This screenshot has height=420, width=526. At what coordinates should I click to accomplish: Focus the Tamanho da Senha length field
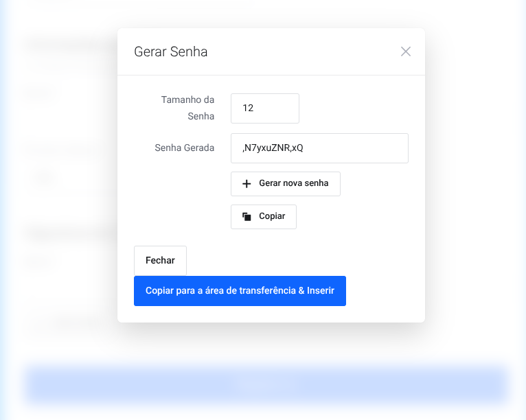[265, 108]
